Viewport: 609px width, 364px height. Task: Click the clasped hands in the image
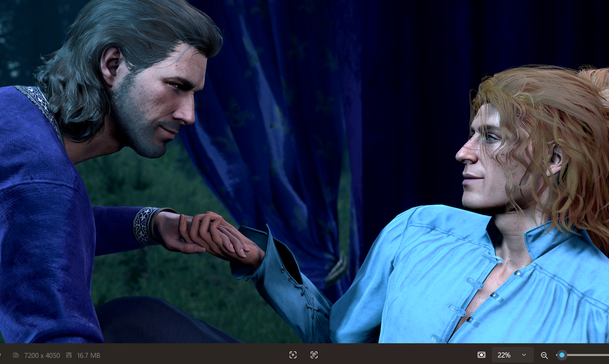pyautogui.click(x=215, y=234)
